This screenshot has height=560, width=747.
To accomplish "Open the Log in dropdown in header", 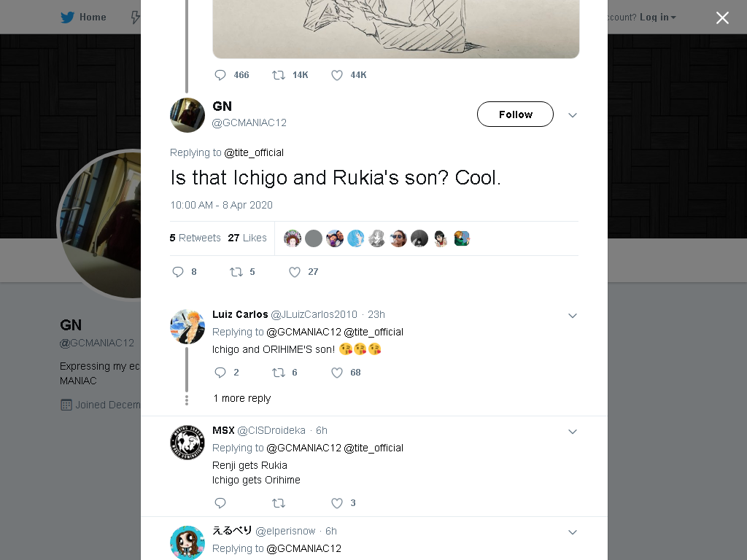I will tap(658, 17).
